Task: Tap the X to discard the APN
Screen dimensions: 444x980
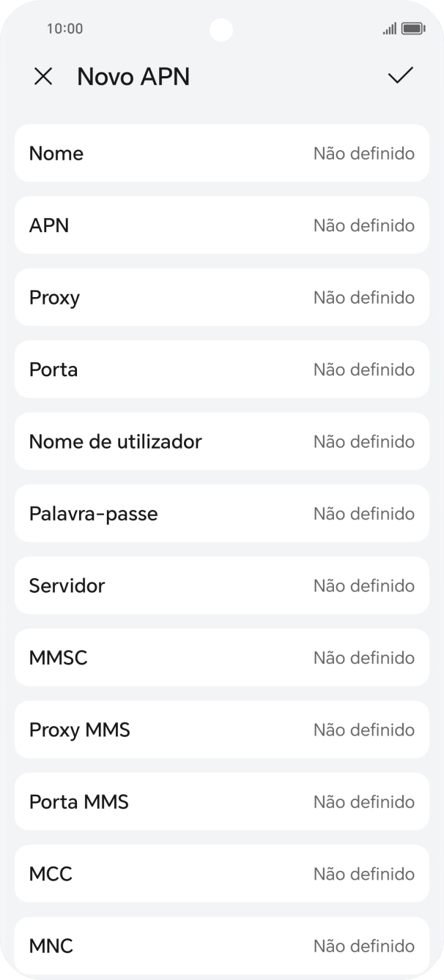Action: point(43,76)
